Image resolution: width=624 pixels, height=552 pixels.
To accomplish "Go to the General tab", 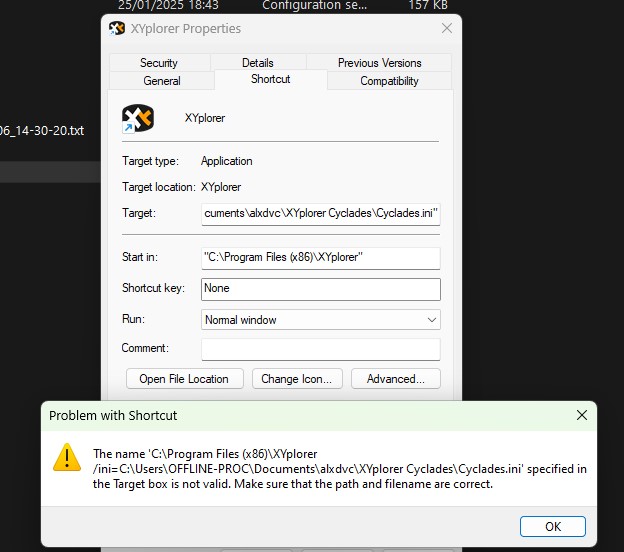I will tap(162, 81).
